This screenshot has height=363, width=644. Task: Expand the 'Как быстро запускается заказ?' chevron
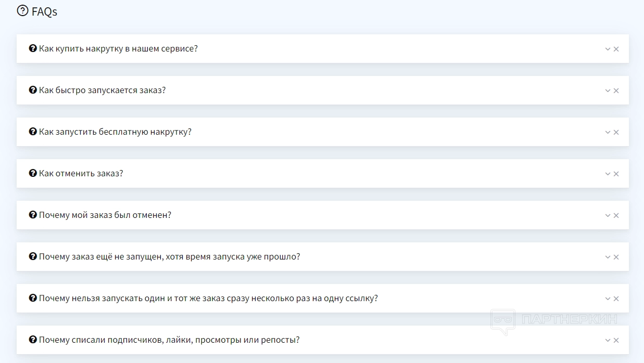[608, 90]
